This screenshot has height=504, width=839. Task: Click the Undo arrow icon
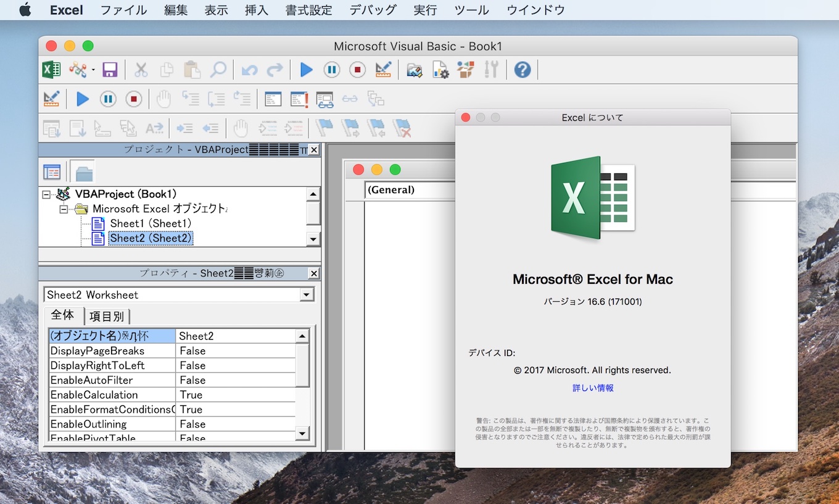point(249,70)
